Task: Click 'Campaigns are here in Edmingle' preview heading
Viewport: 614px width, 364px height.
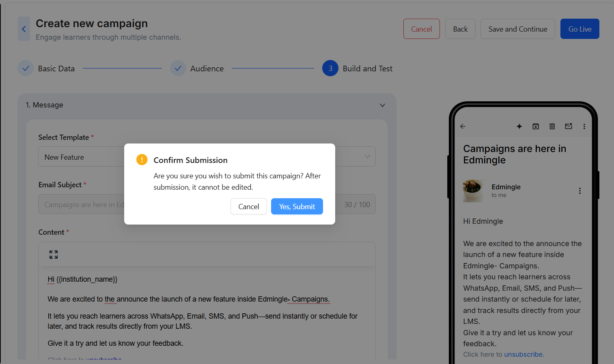Action: (x=515, y=154)
